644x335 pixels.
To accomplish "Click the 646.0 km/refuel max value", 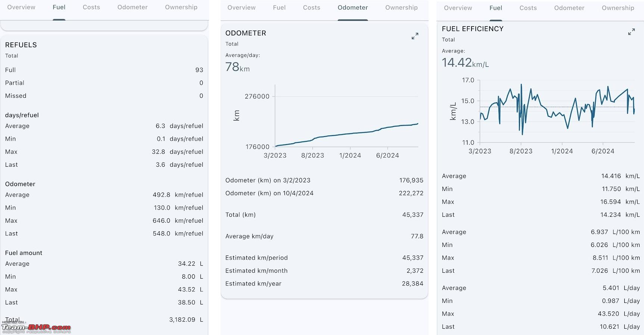I will (x=178, y=220).
